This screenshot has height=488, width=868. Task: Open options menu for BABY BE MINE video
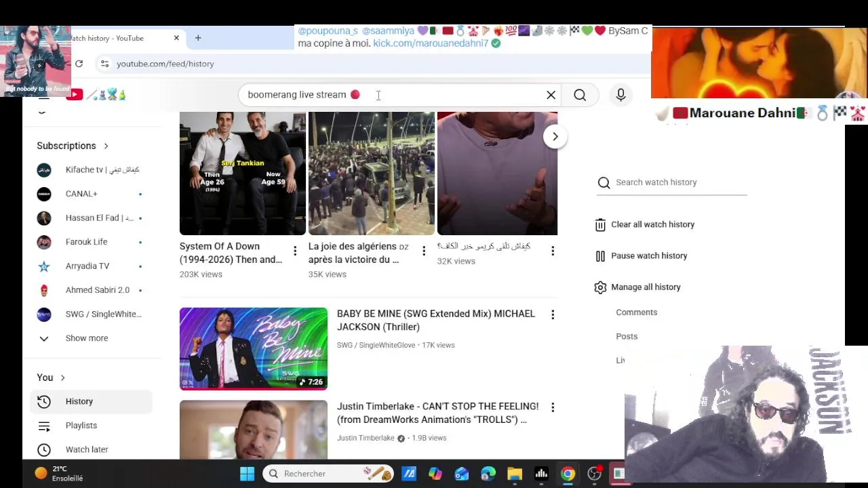click(553, 314)
